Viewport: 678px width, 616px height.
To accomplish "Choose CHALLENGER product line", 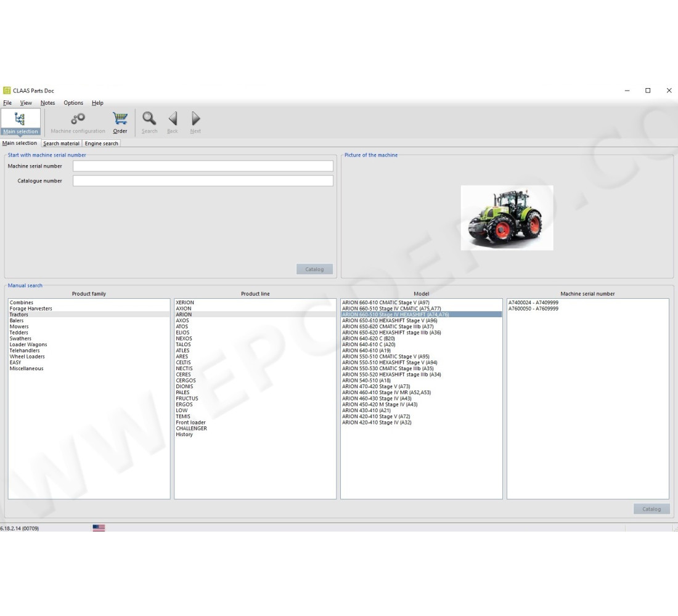I will [x=255, y=429].
